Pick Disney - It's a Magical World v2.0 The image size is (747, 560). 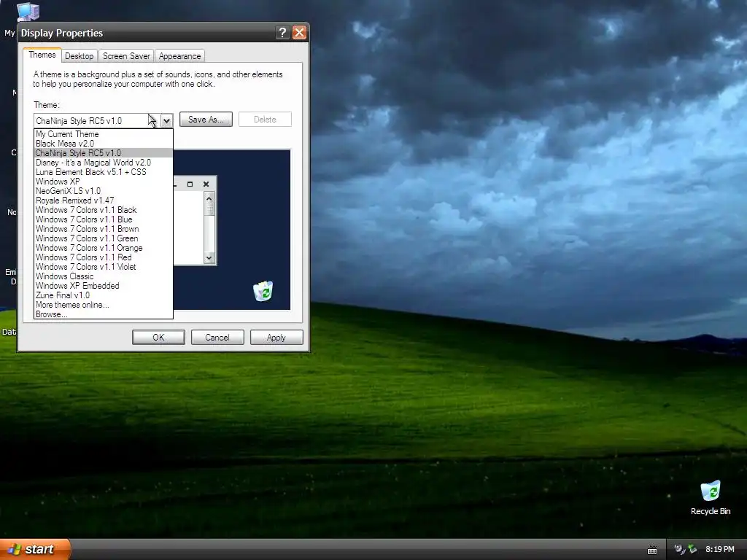click(104, 163)
